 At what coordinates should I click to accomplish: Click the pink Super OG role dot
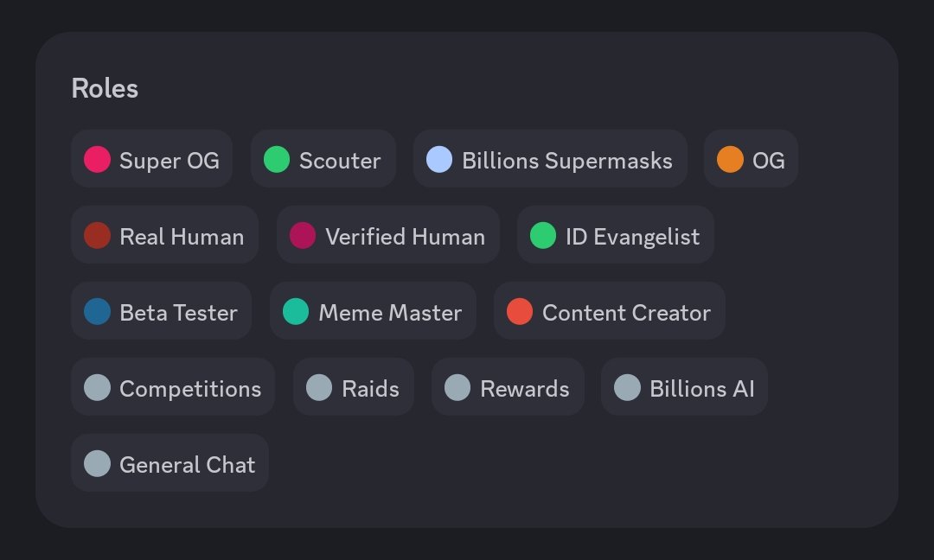[97, 160]
